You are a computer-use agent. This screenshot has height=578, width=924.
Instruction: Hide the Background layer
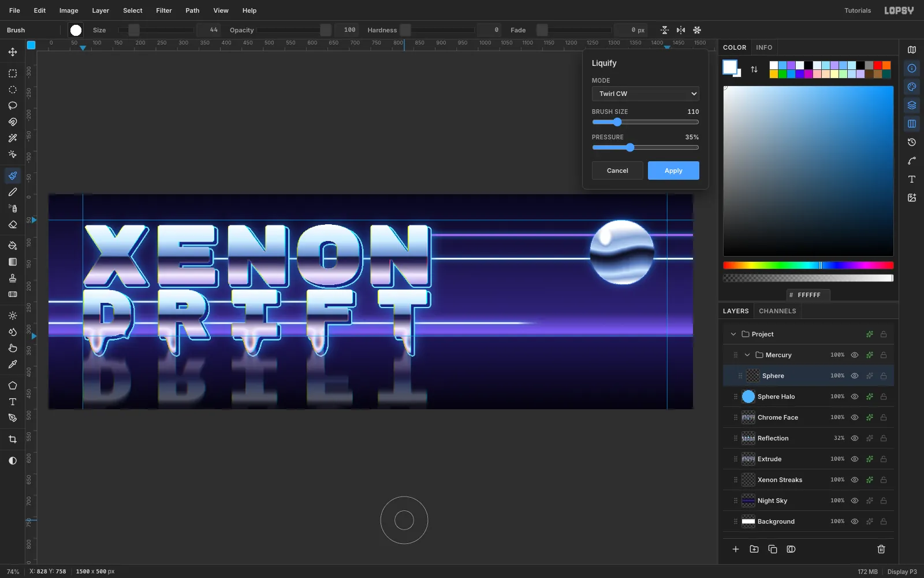point(855,521)
